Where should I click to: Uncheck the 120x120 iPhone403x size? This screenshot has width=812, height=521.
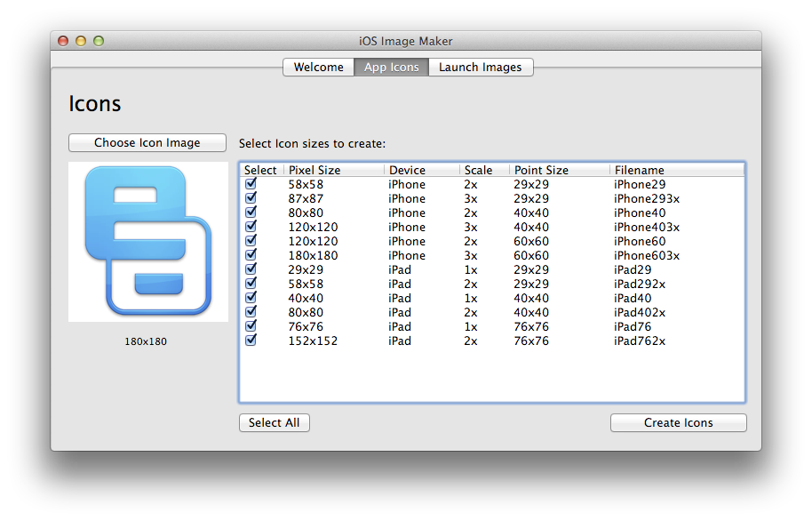click(x=251, y=227)
